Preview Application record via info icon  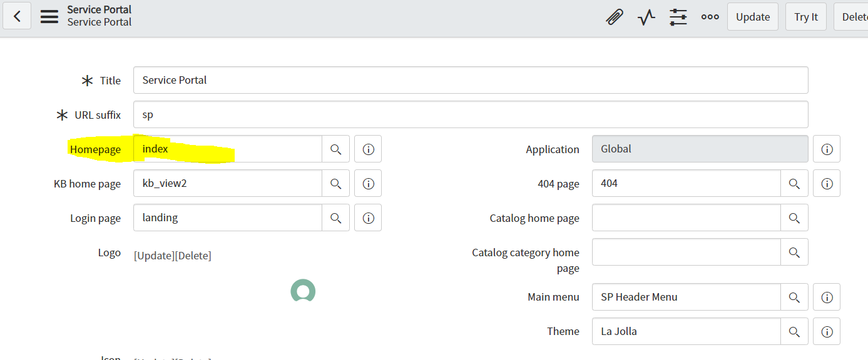[x=827, y=149]
